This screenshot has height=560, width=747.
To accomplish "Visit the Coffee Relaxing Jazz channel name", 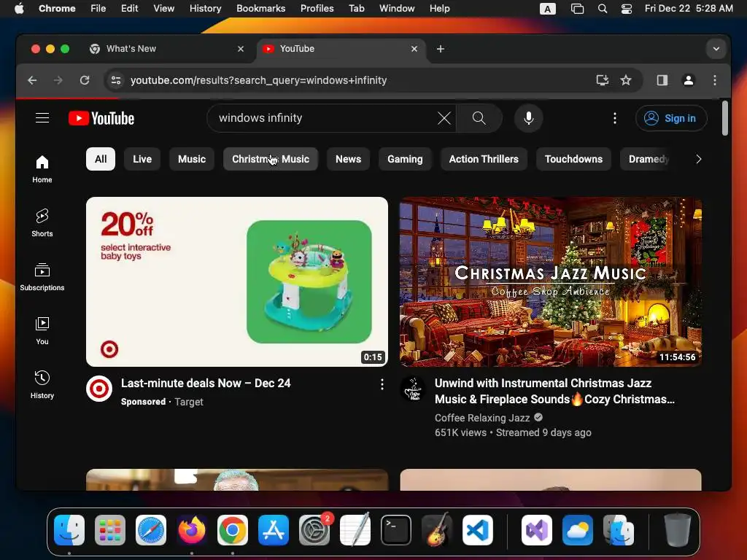I will [482, 418].
